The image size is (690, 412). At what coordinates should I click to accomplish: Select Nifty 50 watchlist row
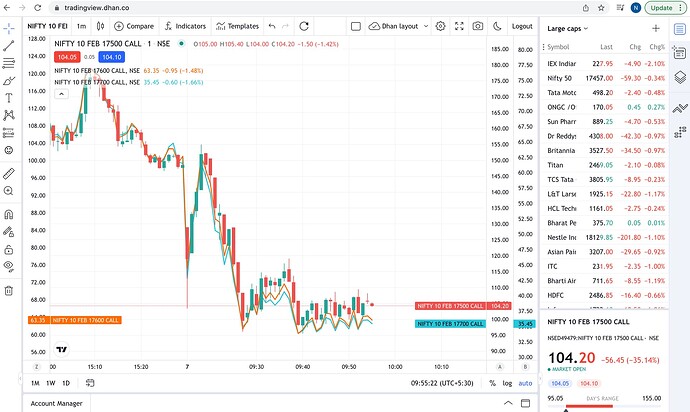tap(606, 78)
